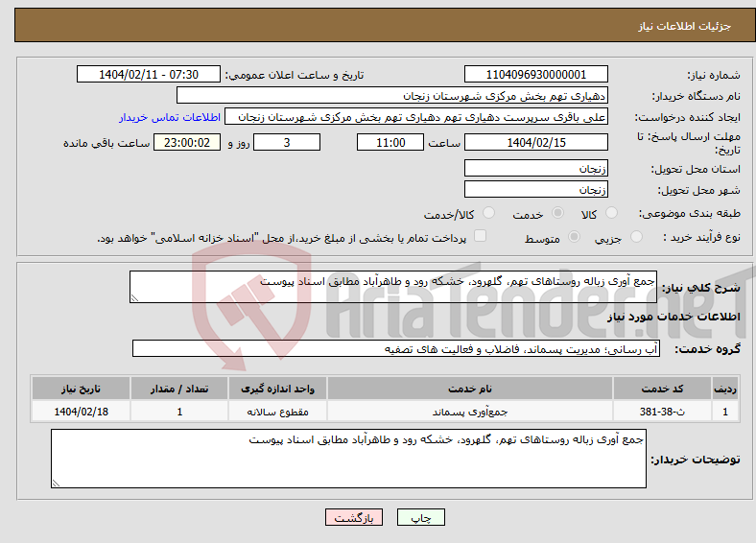Select the متوسط purchase type radio
The height and width of the screenshot is (543, 756).
point(575,236)
